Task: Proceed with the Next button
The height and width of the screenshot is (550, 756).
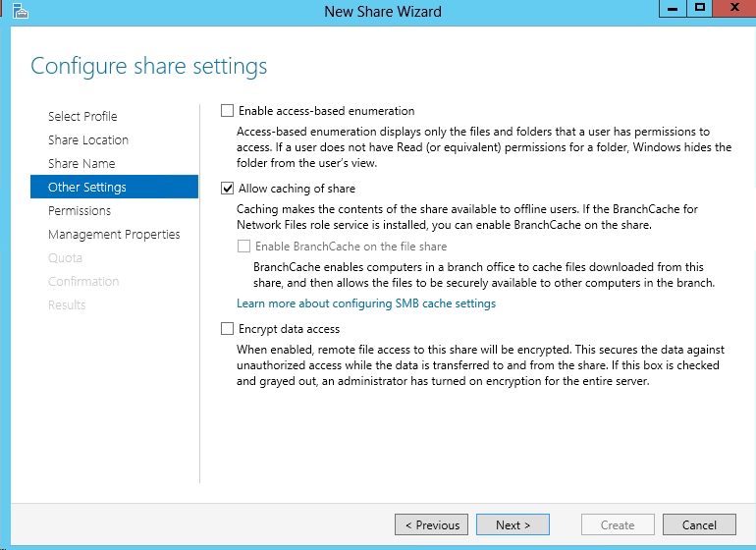Action: pos(513,524)
